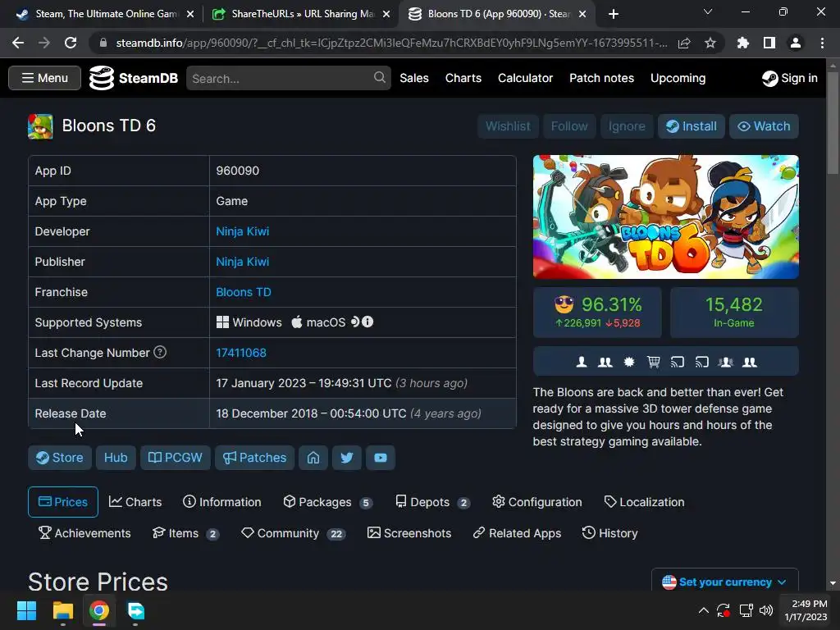
Task: Sign in through Steam
Action: [790, 78]
